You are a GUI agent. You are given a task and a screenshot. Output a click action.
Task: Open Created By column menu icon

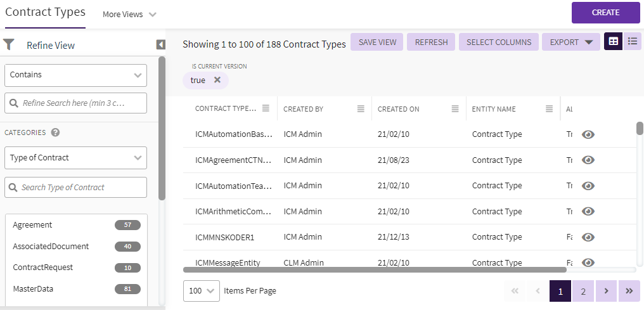(x=361, y=109)
